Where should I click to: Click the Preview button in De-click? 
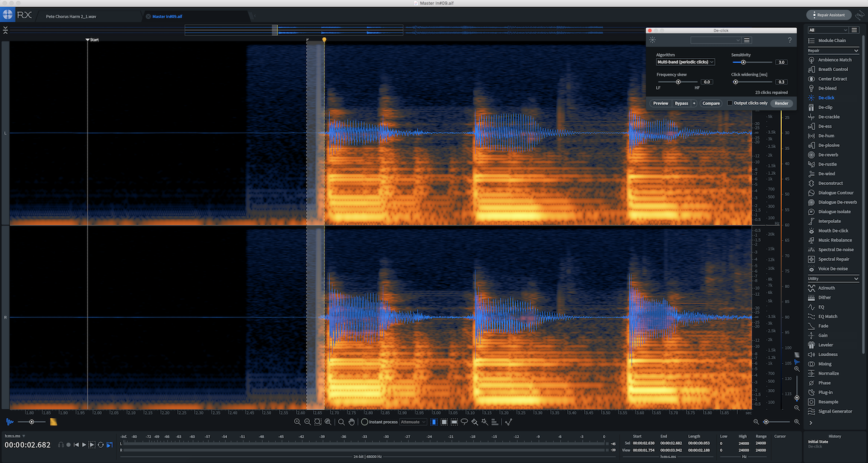pyautogui.click(x=661, y=103)
